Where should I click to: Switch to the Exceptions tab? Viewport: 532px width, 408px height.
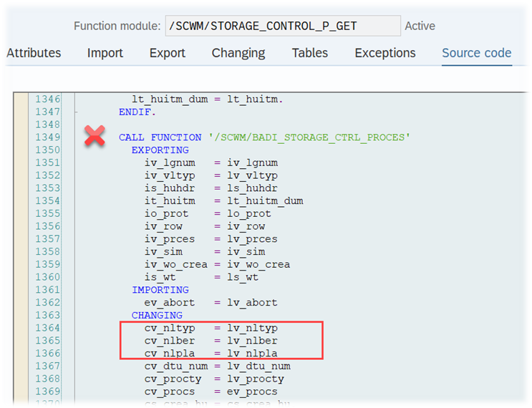click(x=385, y=53)
